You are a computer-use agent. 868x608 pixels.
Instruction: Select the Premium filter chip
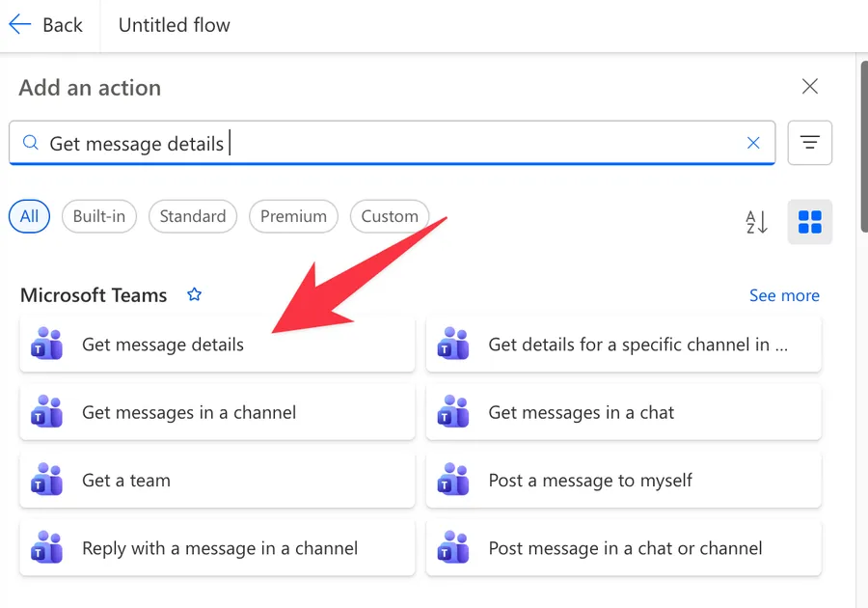tap(293, 216)
